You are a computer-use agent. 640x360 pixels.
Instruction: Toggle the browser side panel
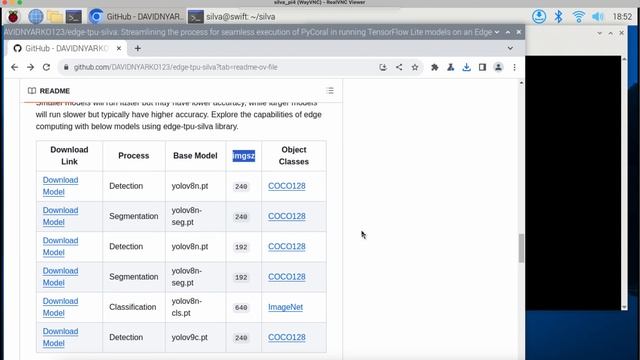coord(482,67)
